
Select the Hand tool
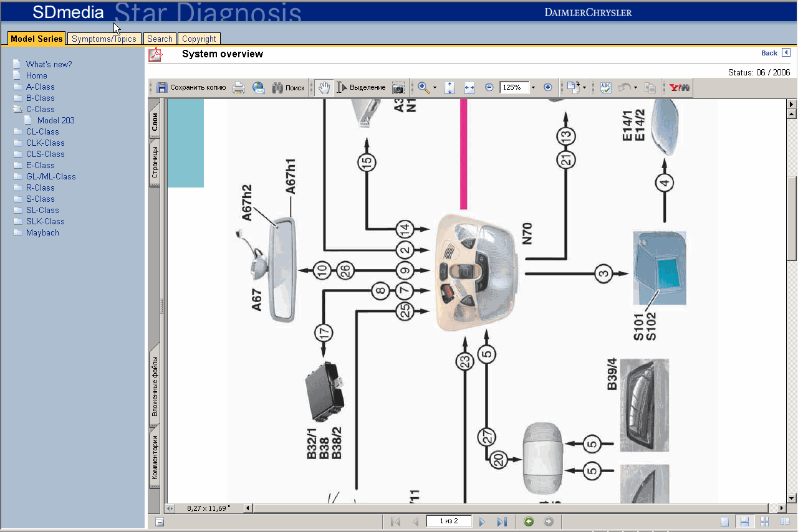[323, 88]
